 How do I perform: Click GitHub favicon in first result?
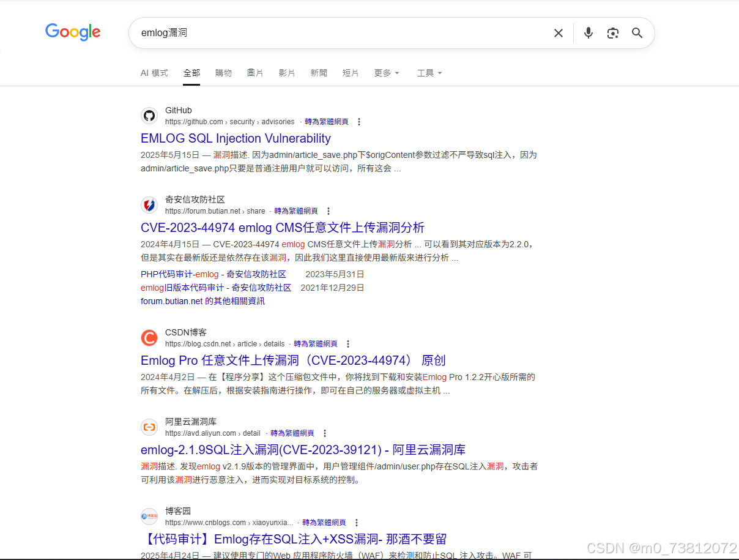[149, 116]
